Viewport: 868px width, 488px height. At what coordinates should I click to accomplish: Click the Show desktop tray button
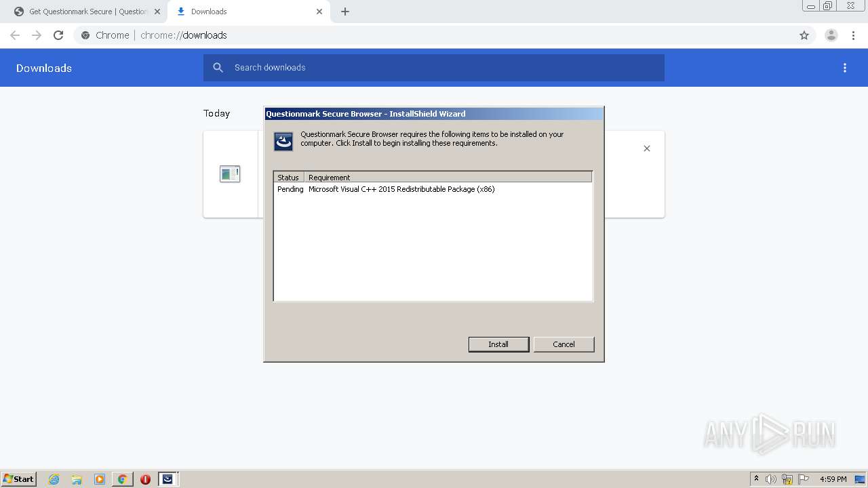[860, 479]
